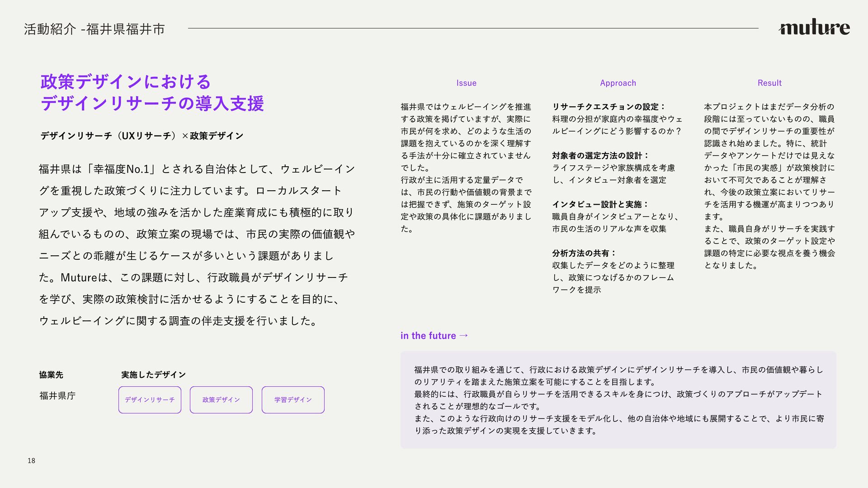Click the page number 18
Image resolution: width=868 pixels, height=488 pixels.
(x=31, y=461)
